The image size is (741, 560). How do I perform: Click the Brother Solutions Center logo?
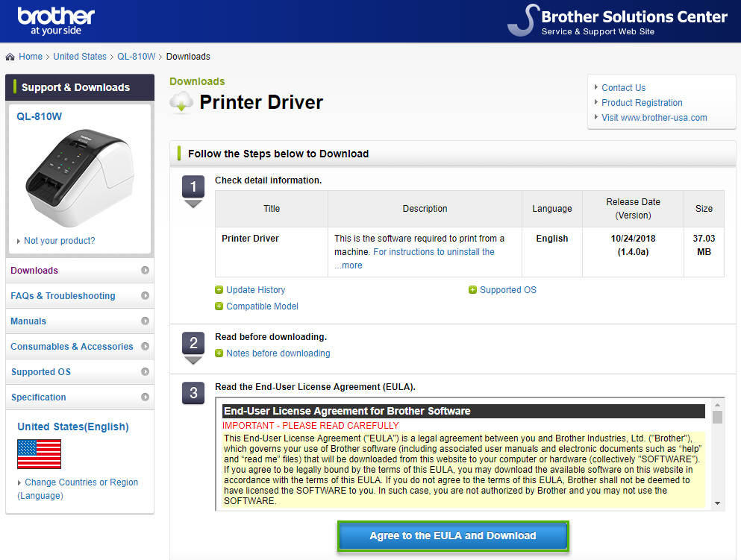pyautogui.click(x=617, y=21)
